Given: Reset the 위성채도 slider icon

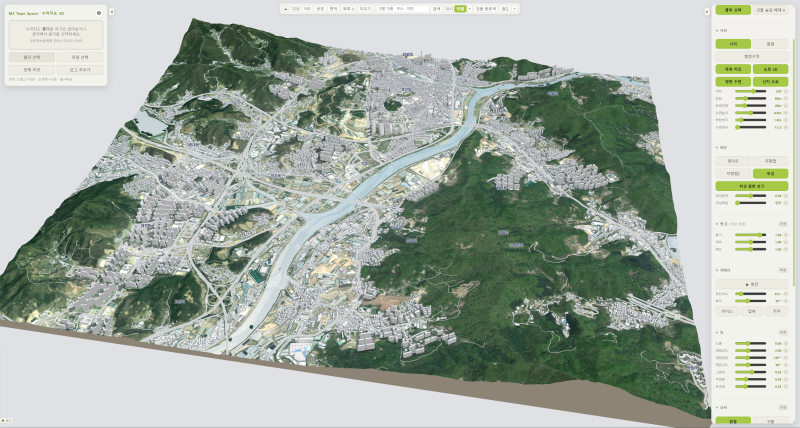Looking at the screenshot, I should tap(786, 203).
